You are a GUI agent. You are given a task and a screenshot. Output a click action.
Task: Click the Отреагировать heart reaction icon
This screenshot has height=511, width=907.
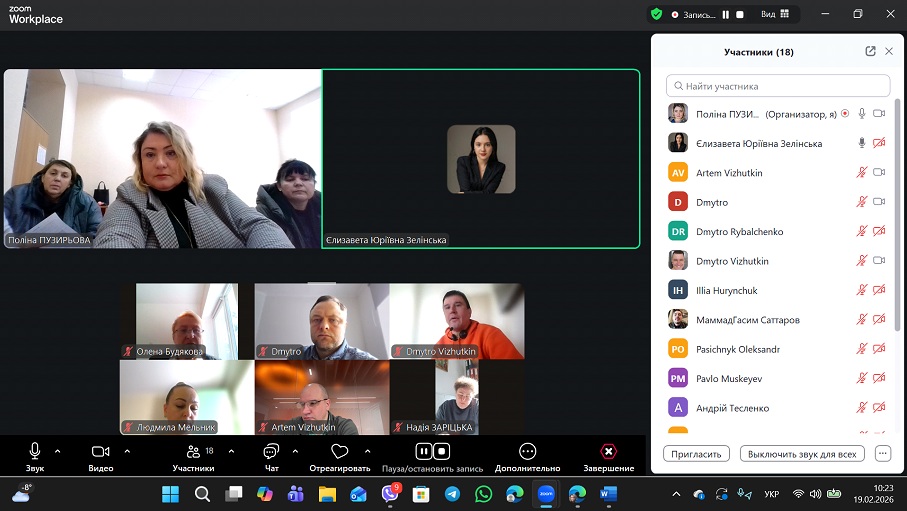339,452
